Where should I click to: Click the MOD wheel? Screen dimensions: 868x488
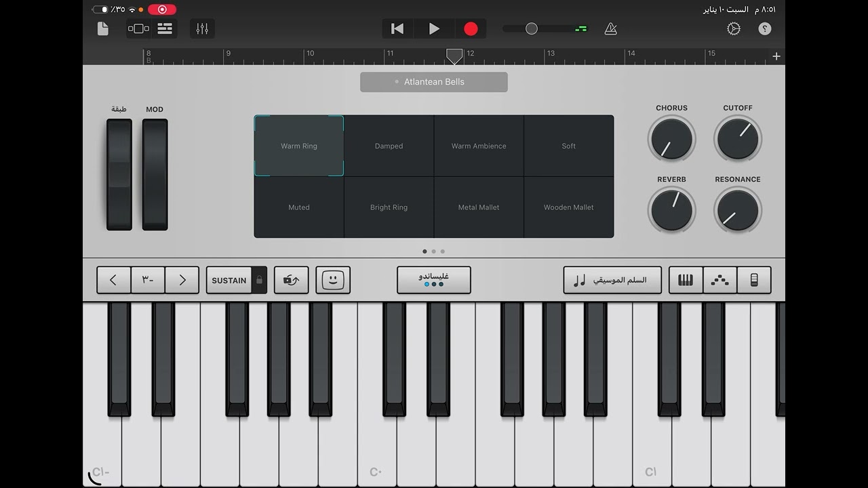(155, 175)
